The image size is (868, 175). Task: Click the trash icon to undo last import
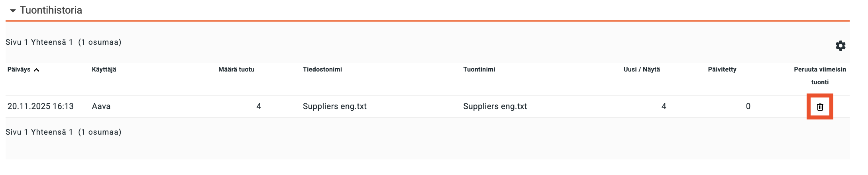820,107
